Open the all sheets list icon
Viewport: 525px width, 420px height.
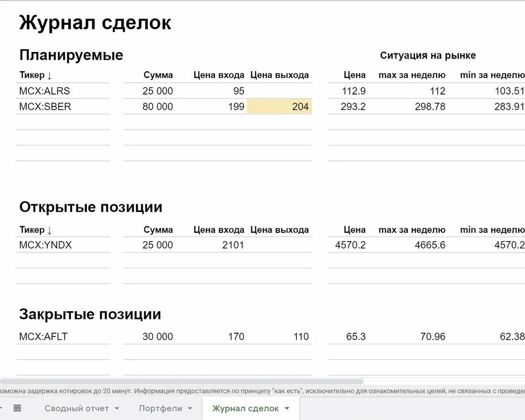17,408
